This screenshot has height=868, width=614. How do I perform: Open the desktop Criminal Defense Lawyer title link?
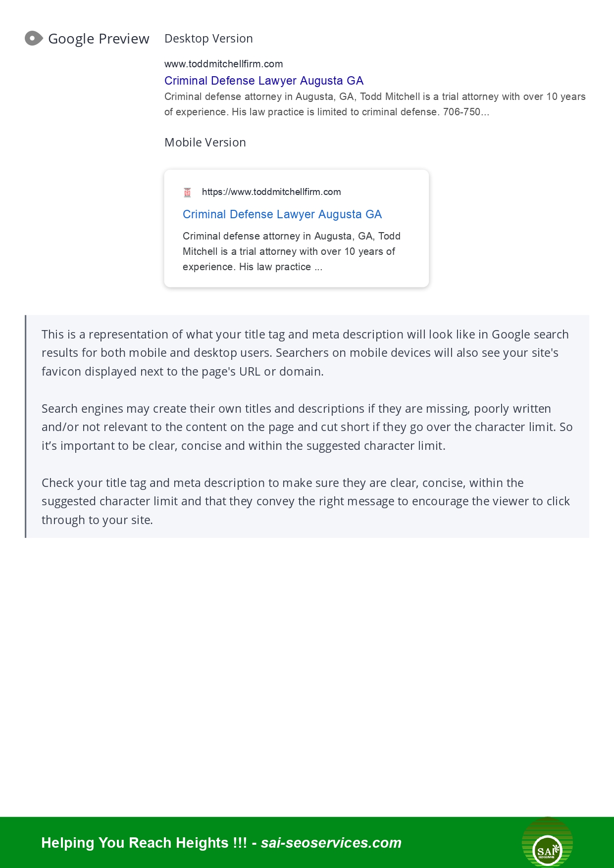[264, 81]
